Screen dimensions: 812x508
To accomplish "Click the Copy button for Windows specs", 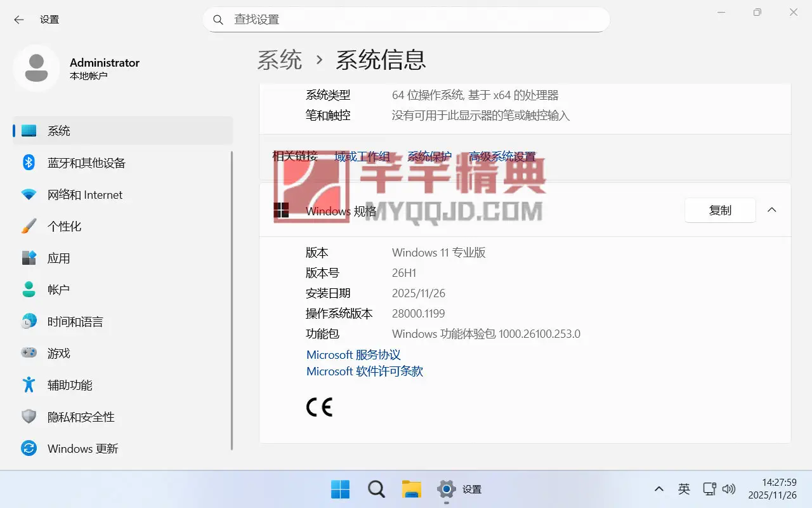I will (720, 210).
